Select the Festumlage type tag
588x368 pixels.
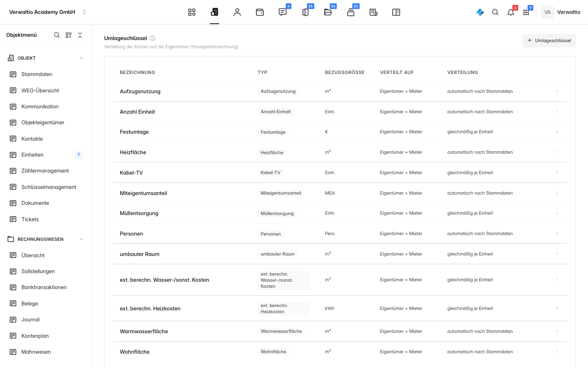(x=273, y=132)
